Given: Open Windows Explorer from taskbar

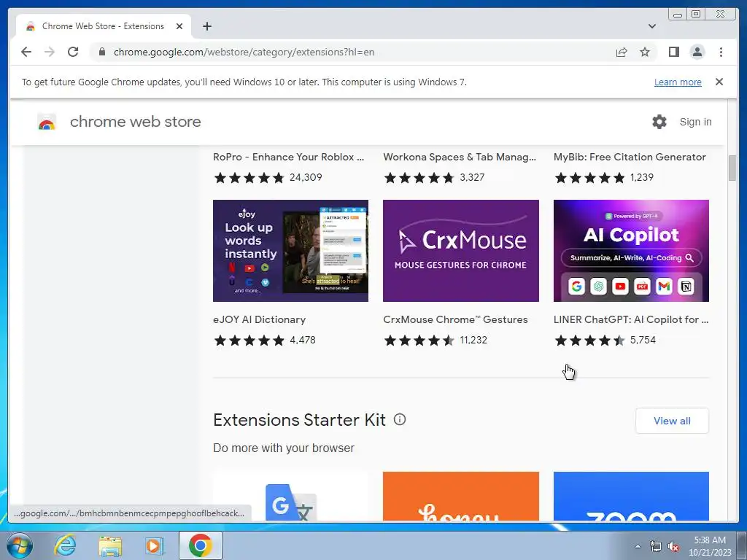Looking at the screenshot, I should tap(110, 545).
